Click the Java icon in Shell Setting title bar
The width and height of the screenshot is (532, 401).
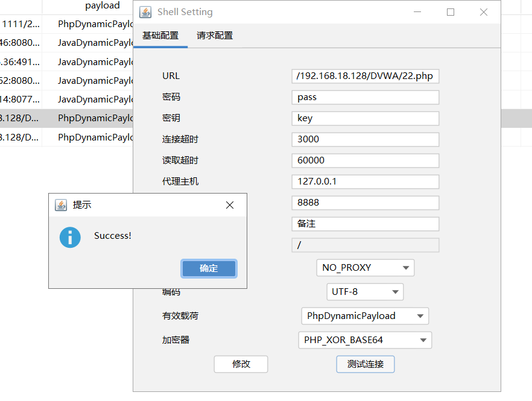(145, 11)
